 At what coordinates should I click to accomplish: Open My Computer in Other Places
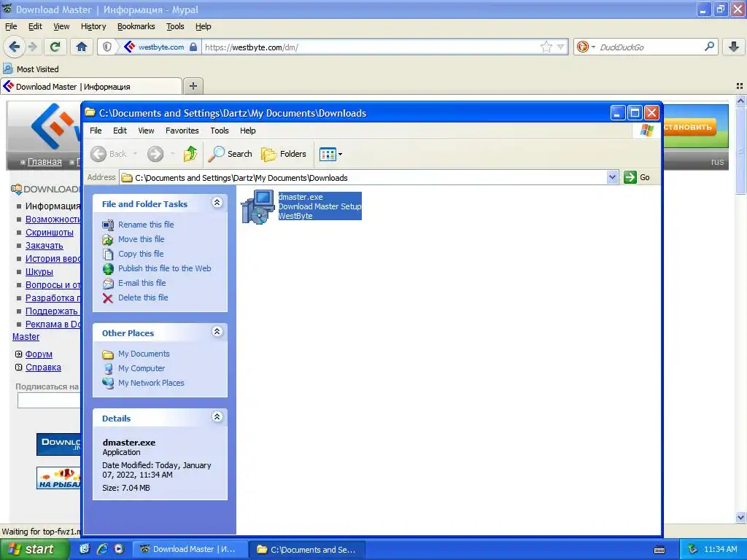[x=142, y=368]
